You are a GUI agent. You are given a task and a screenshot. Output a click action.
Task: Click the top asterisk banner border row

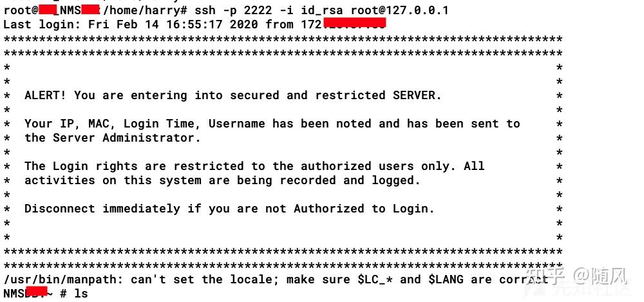[x=283, y=40]
